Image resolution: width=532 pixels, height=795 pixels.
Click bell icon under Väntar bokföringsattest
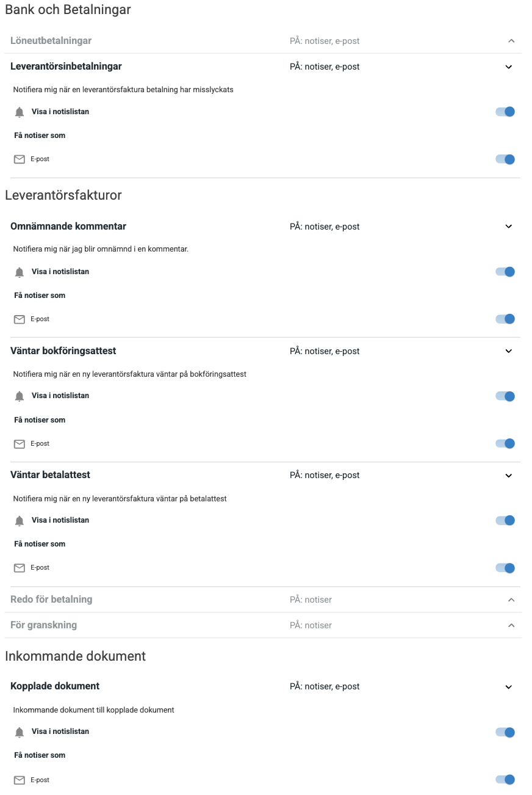[20, 396]
